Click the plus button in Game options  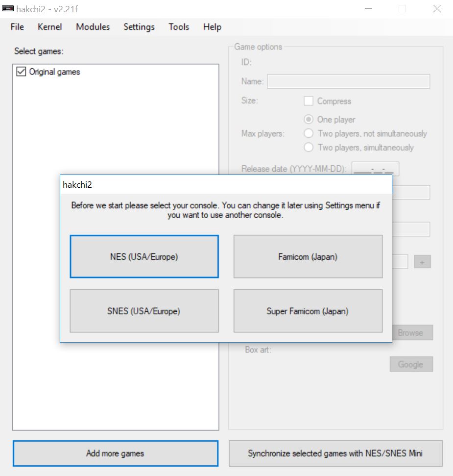(x=422, y=262)
